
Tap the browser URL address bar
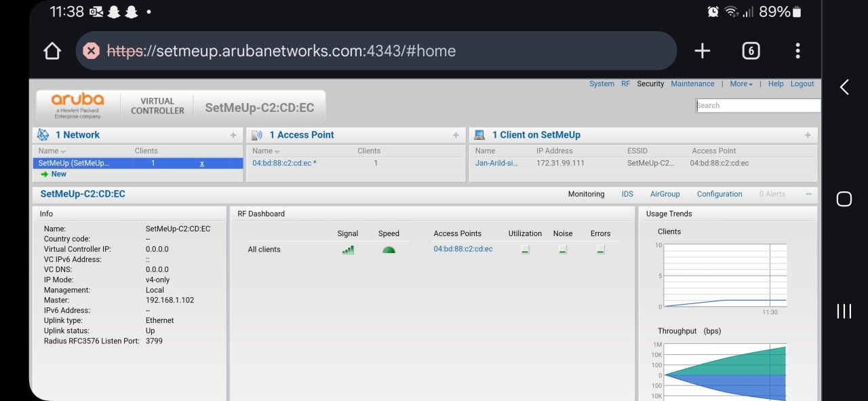pyautogui.click(x=376, y=51)
